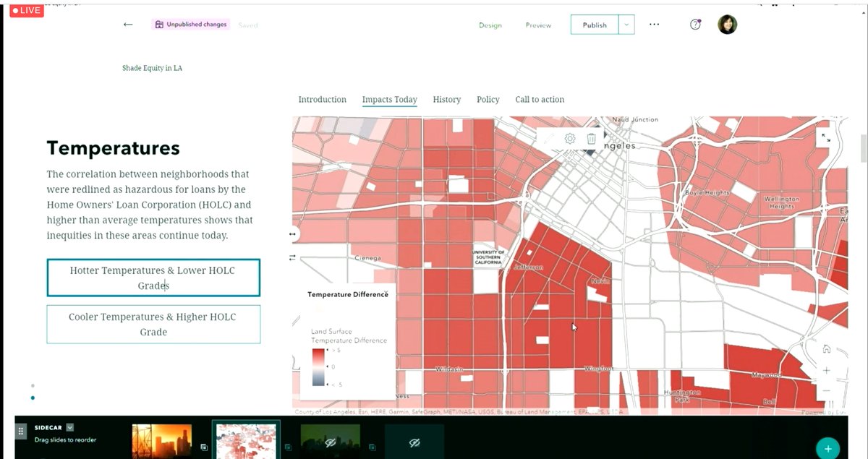The height and width of the screenshot is (459, 868).
Task: Click 'Drag slides to reorder' hint text
Action: click(65, 439)
